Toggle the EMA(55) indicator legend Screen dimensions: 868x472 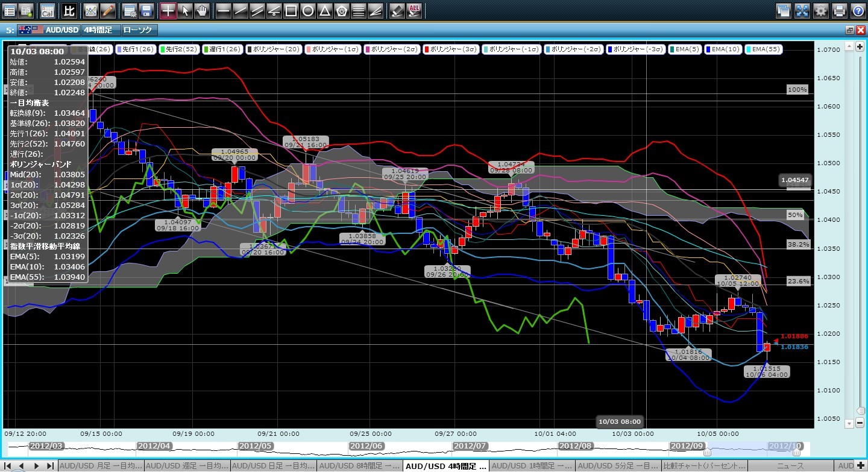pos(764,49)
